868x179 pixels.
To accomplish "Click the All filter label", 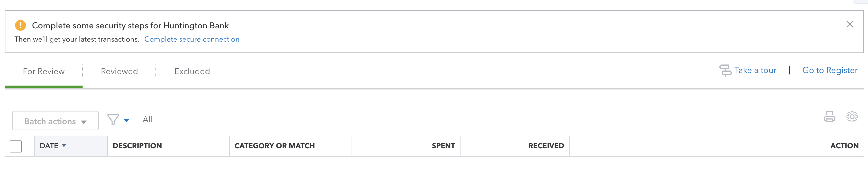I will coord(147,120).
